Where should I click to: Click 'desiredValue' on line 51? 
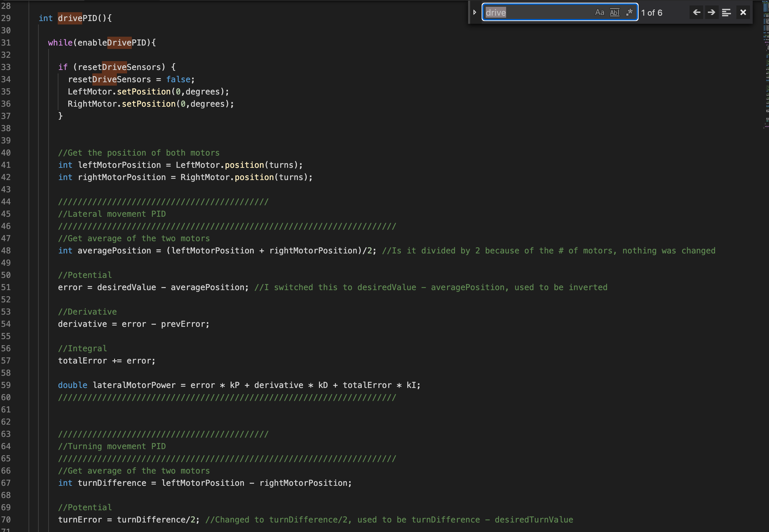[126, 287]
